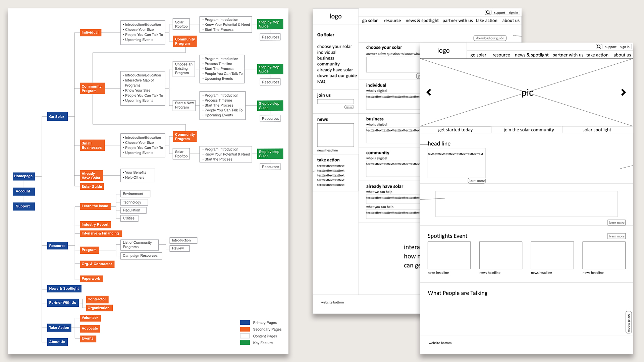Click the blue Primary Pages legend swatch

[x=245, y=322]
